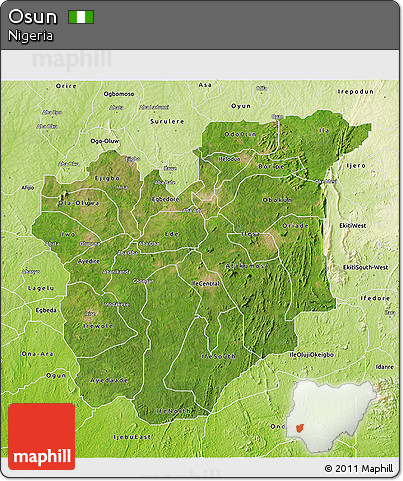Select the 'Ogbomoso' map label

(x=119, y=94)
